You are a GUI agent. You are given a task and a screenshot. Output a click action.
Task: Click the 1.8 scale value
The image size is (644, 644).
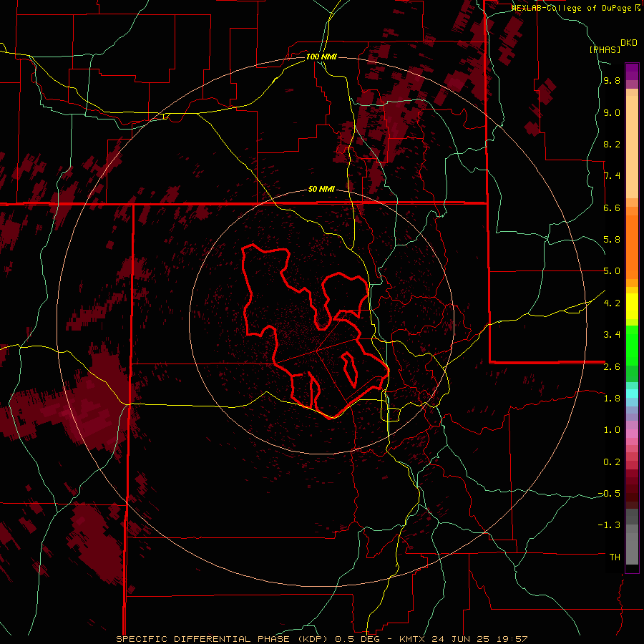pyautogui.click(x=612, y=399)
